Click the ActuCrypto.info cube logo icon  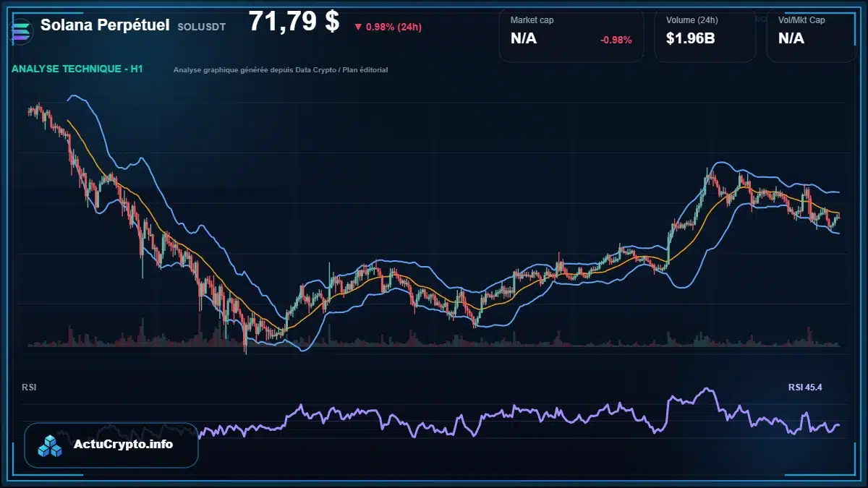pyautogui.click(x=50, y=445)
